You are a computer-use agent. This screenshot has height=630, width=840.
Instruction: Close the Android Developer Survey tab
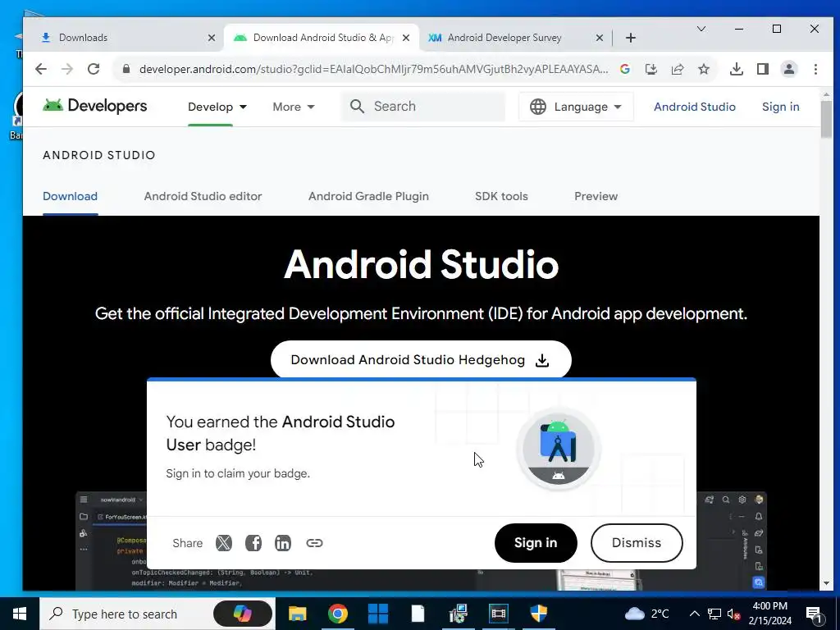point(600,38)
